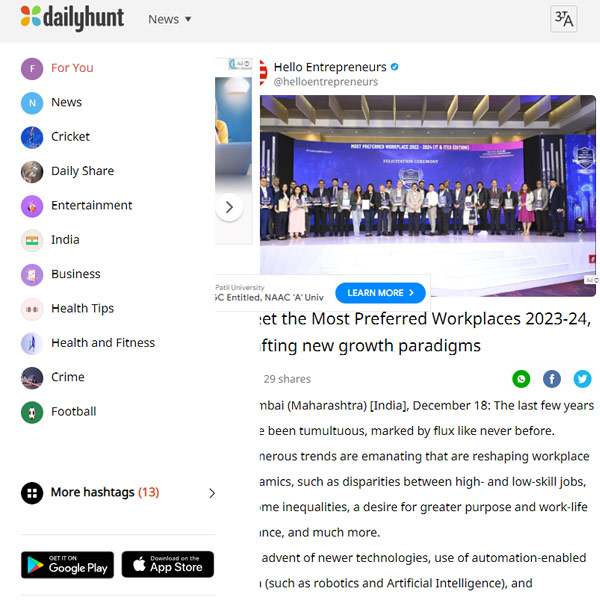Click the LEARN MORE ad button
This screenshot has width=600, height=600.
coord(380,293)
